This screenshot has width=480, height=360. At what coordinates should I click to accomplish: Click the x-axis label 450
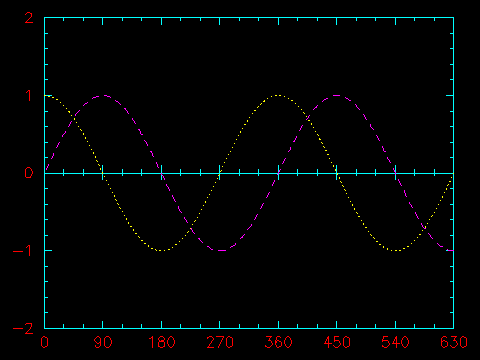pyautogui.click(x=337, y=342)
